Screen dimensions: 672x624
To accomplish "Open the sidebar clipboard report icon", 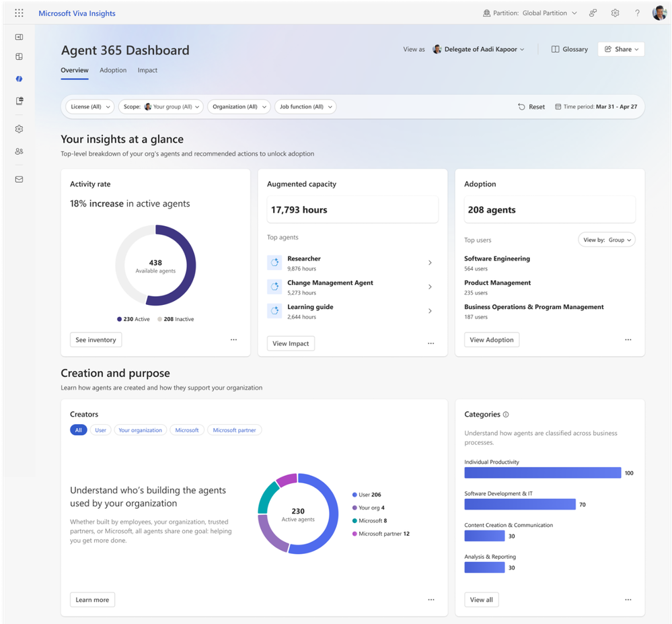I will click(20, 101).
